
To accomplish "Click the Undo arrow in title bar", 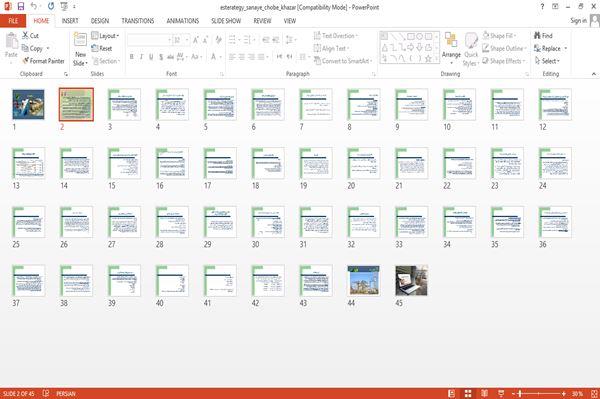I will click(x=34, y=7).
